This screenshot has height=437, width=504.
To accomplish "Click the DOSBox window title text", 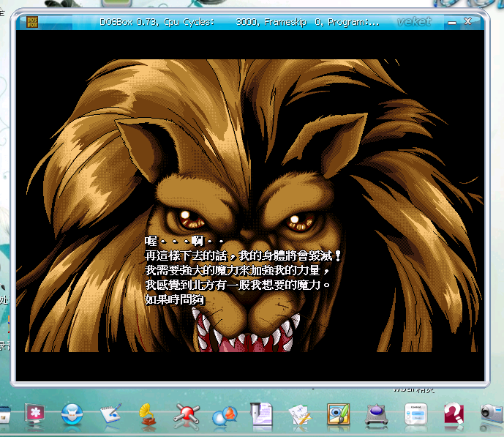I will (239, 22).
